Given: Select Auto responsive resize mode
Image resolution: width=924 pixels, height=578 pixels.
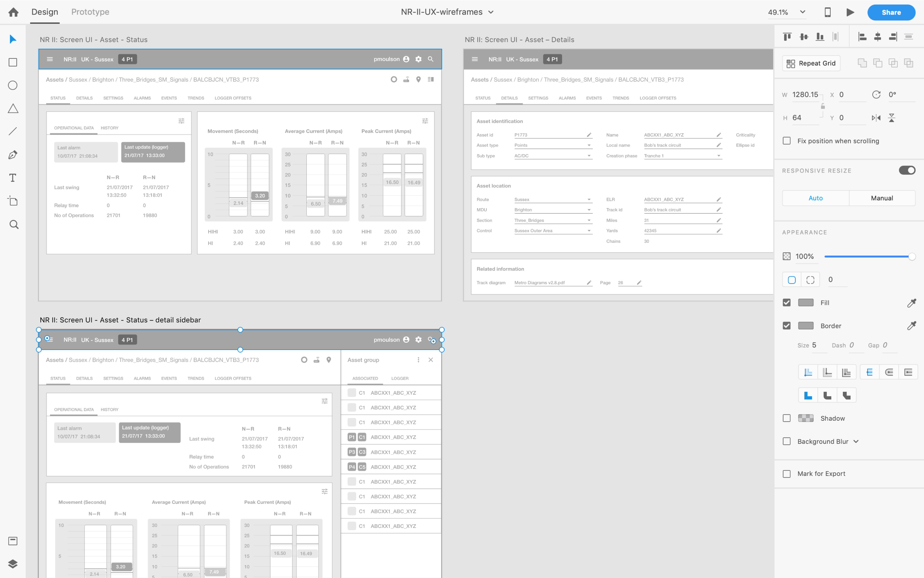Looking at the screenshot, I should 815,198.
